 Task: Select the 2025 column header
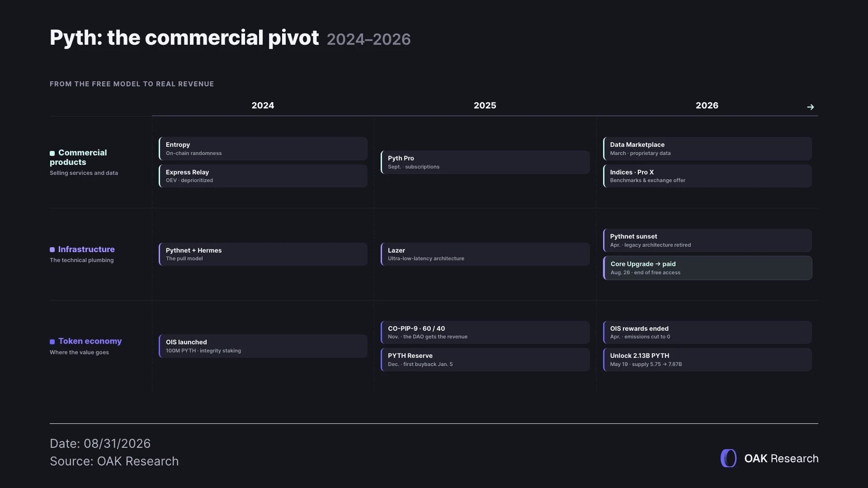pos(485,105)
